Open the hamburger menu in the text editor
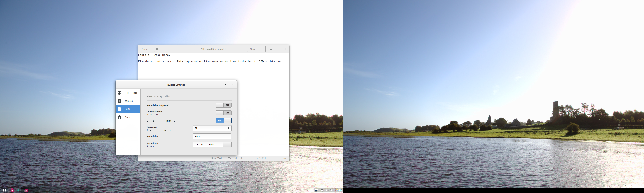Image resolution: width=644 pixels, height=193 pixels. coord(262,49)
